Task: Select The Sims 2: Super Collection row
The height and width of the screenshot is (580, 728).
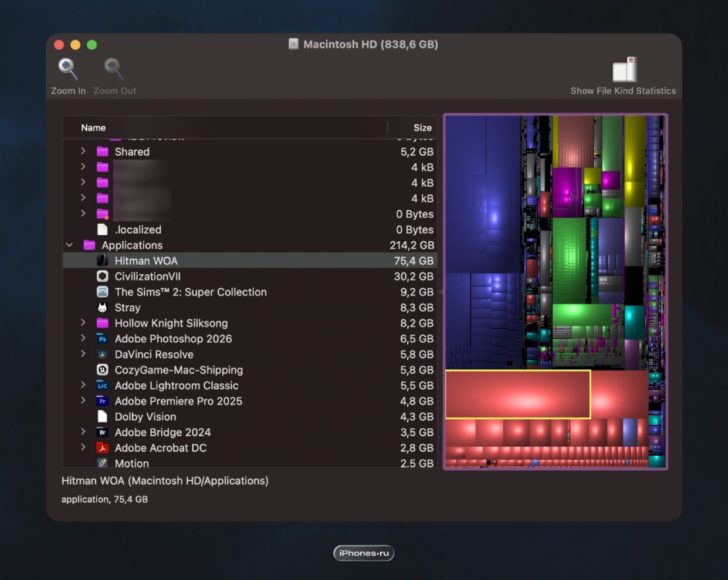Action: click(250, 292)
